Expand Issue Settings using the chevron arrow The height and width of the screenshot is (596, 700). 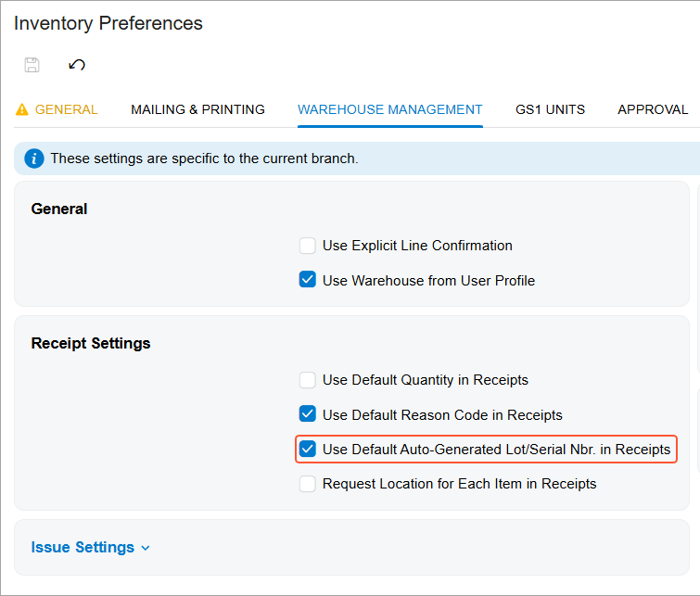click(x=146, y=548)
